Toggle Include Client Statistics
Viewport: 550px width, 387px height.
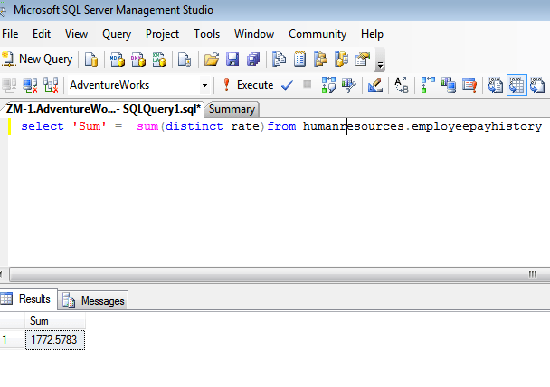click(448, 85)
